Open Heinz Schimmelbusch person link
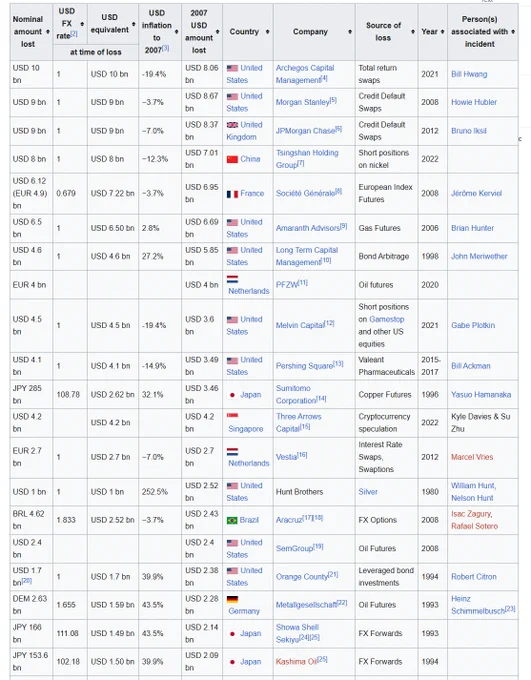 tap(478, 605)
